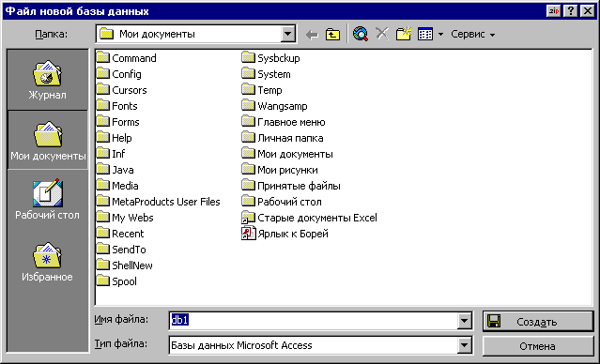Select the Ярлык к Борей shortcut file

[x=285, y=234]
